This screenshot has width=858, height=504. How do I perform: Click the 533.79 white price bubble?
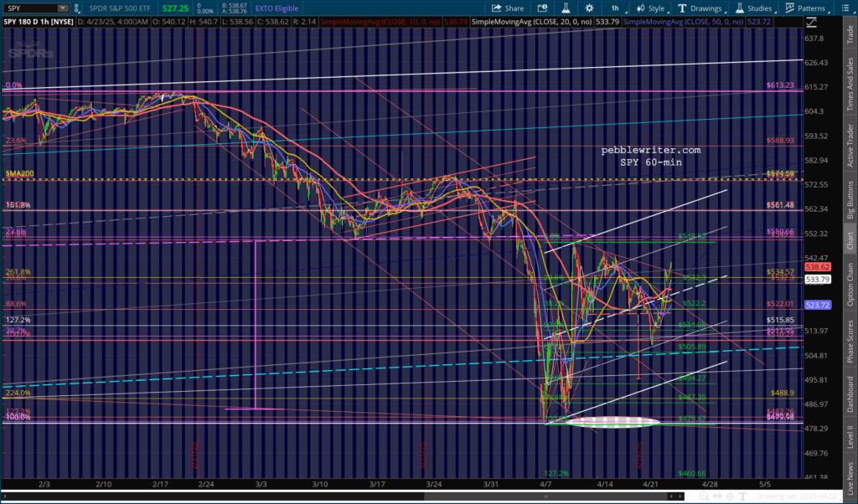point(818,280)
